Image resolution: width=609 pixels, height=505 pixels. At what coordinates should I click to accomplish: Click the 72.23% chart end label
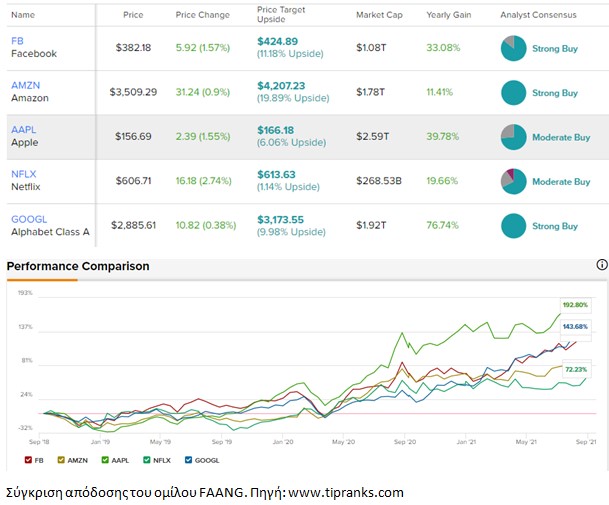[x=576, y=369]
